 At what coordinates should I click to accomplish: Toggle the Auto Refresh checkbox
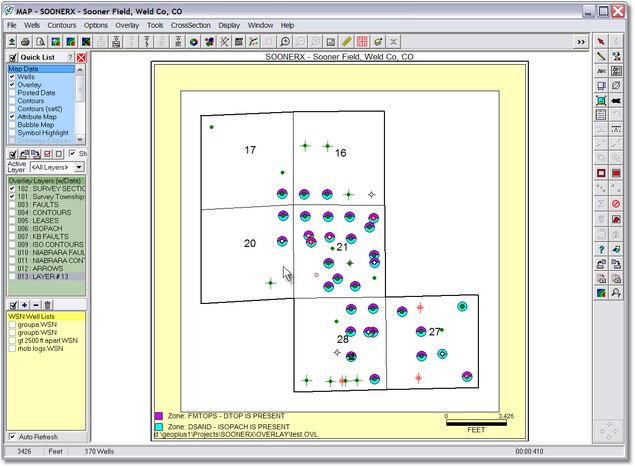pos(12,437)
